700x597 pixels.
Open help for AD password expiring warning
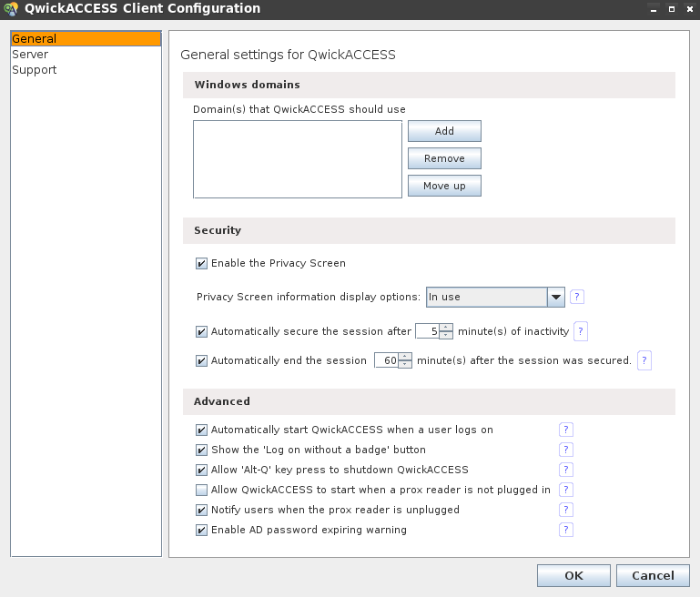566,530
